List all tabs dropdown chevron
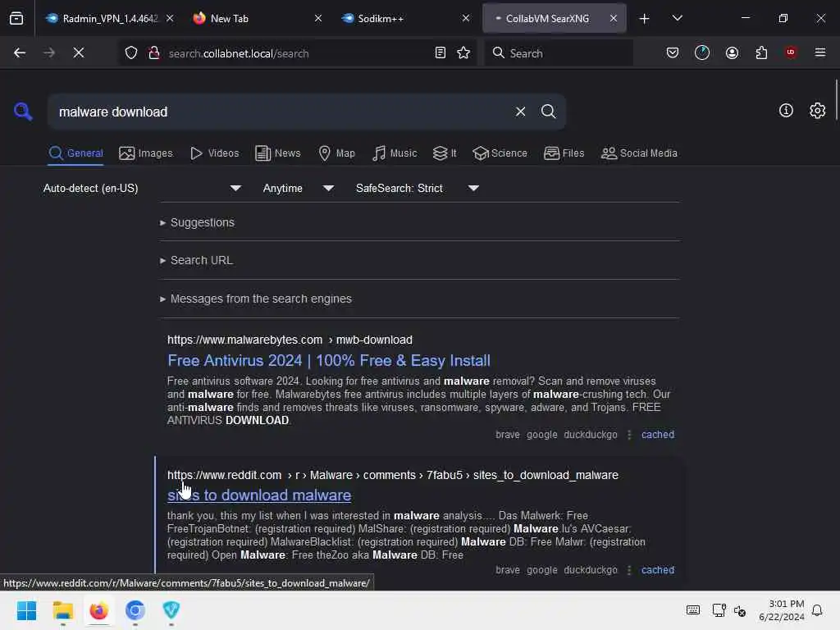The height and width of the screenshot is (630, 840). click(677, 19)
